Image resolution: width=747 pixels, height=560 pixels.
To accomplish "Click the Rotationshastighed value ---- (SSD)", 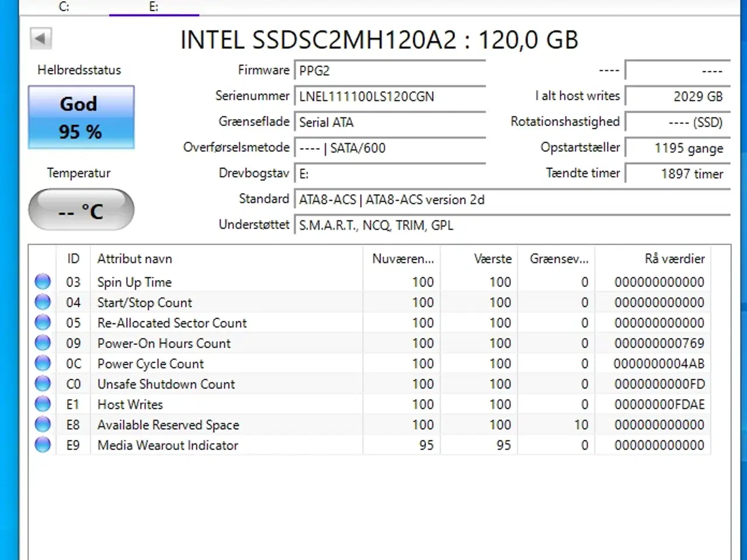I will pyautogui.click(x=678, y=122).
